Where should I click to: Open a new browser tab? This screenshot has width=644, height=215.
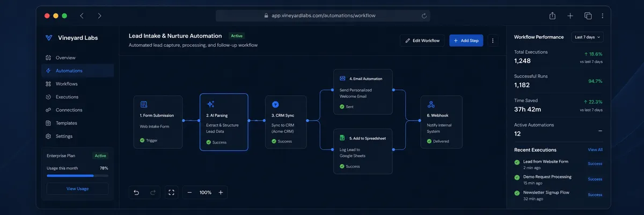tap(570, 16)
